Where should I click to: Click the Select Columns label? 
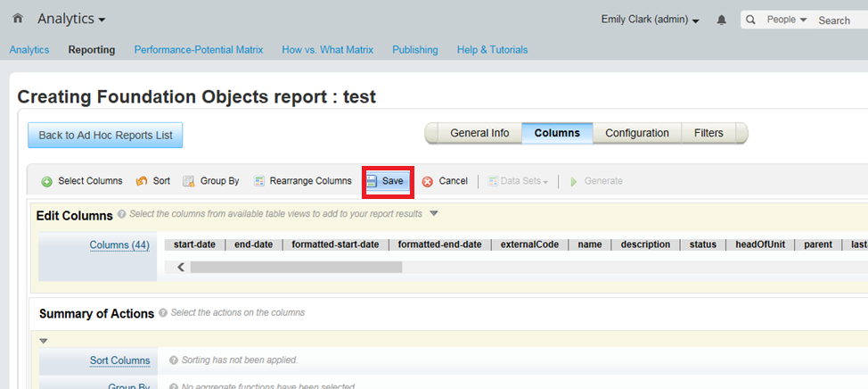[90, 180]
